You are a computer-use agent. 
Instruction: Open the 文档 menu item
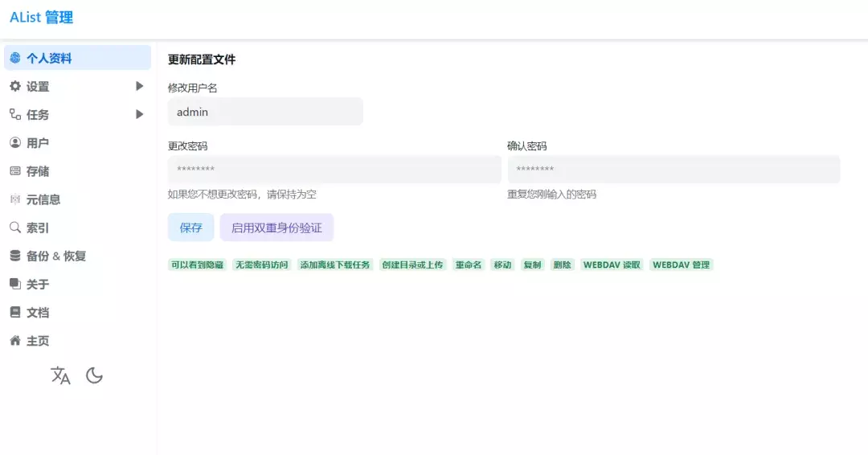click(x=77, y=312)
